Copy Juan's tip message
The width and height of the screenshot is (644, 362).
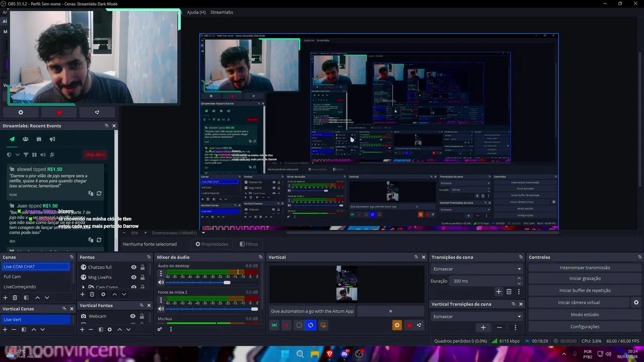[91, 240]
